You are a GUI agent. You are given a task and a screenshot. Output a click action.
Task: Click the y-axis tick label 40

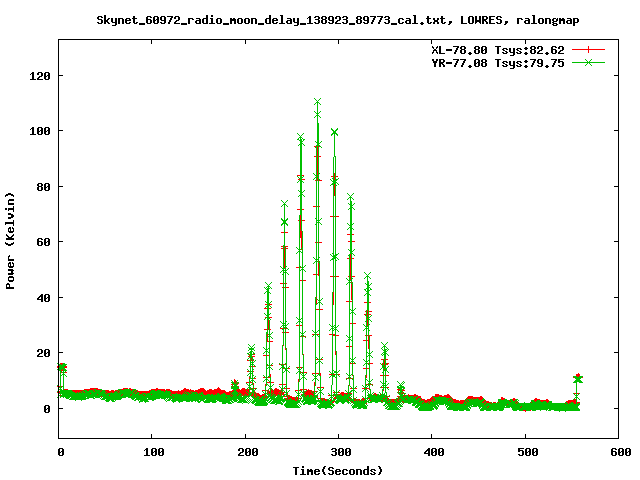[43, 298]
